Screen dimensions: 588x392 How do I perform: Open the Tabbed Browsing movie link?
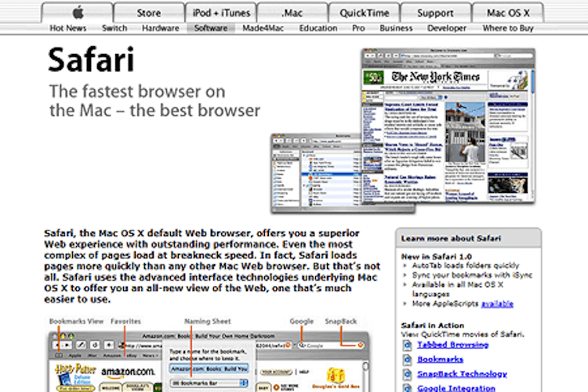pos(452,345)
